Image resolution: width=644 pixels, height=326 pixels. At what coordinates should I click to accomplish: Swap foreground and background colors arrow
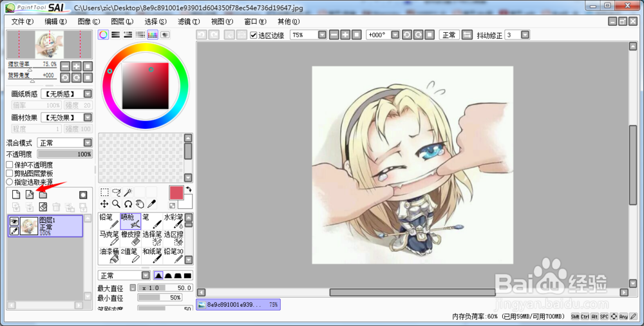[189, 189]
